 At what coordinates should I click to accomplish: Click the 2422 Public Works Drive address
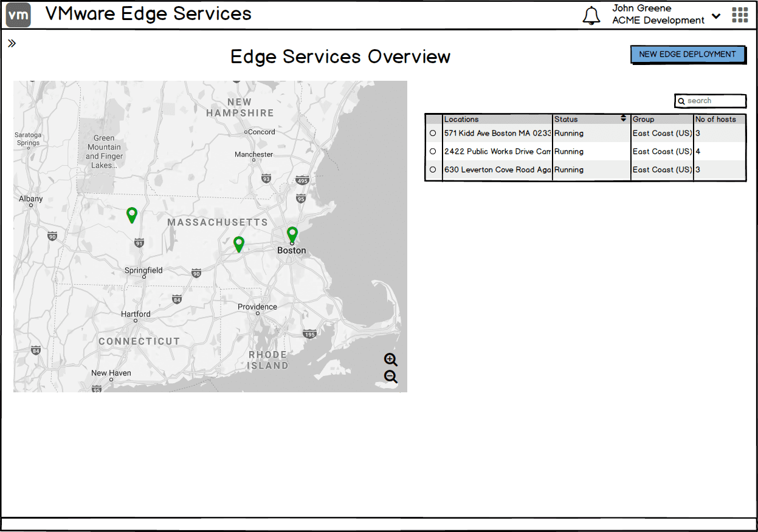[x=497, y=151]
